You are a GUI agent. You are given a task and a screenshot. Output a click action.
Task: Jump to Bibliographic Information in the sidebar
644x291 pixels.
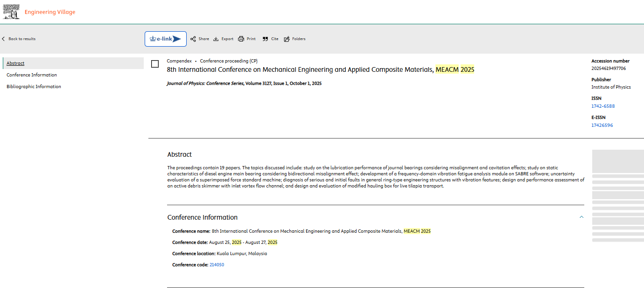click(x=34, y=87)
